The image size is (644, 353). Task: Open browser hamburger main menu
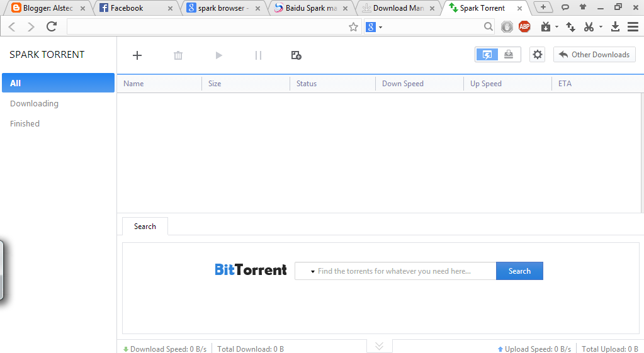[x=633, y=26]
